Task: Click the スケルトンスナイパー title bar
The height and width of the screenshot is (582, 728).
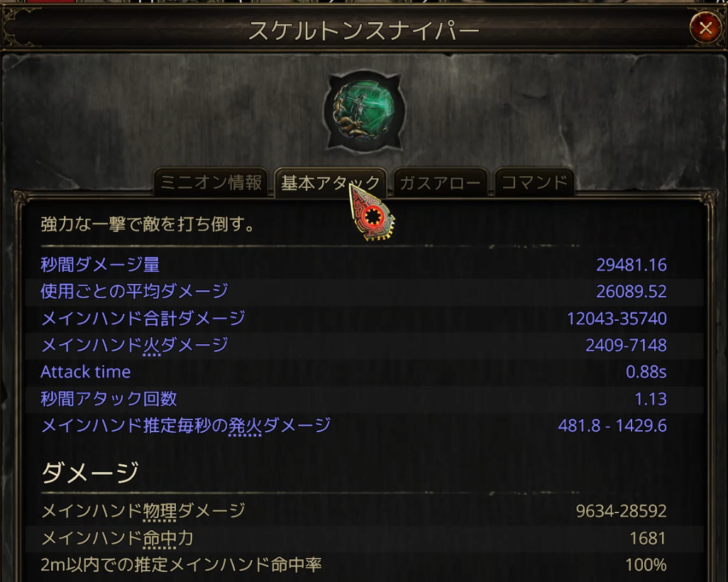Action: [364, 31]
